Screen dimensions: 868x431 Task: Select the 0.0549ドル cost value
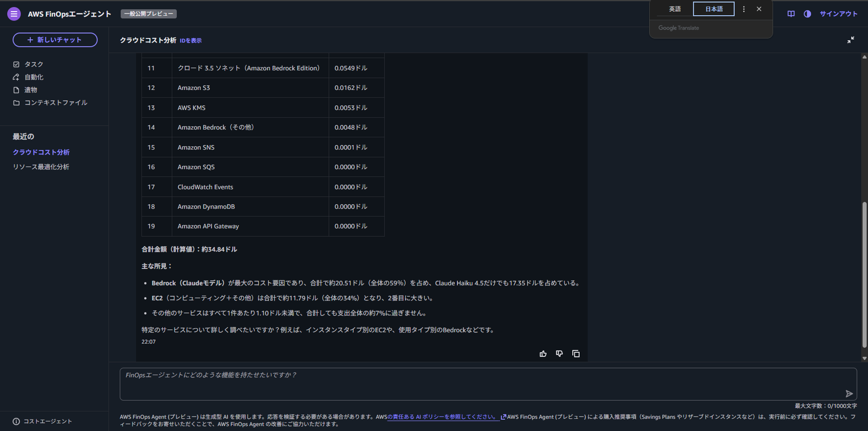(x=351, y=68)
